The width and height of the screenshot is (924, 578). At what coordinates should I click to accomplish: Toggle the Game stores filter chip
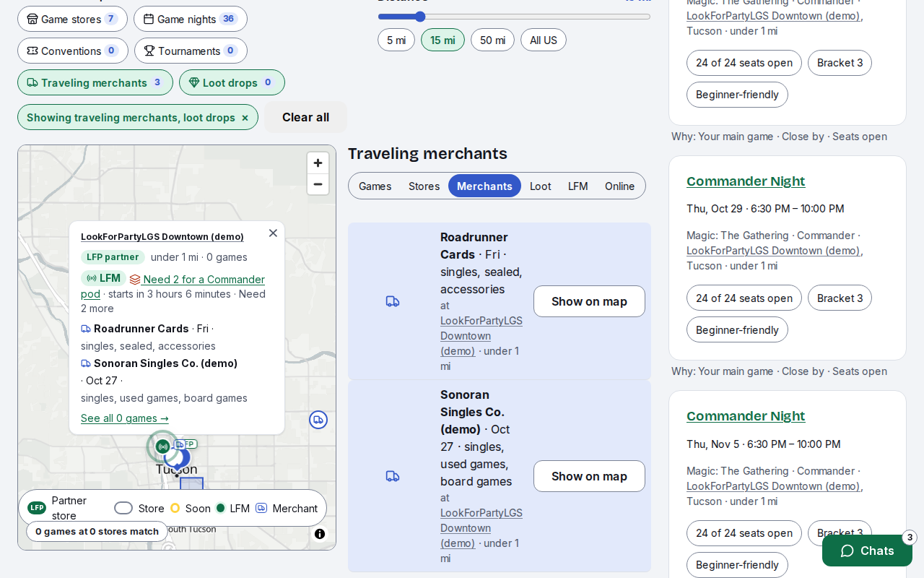tap(72, 19)
